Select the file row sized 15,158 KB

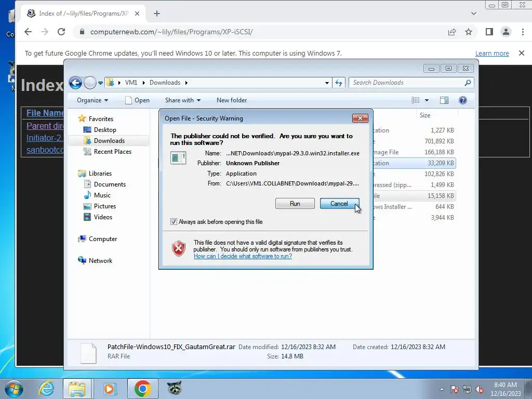pyautogui.click(x=415, y=196)
